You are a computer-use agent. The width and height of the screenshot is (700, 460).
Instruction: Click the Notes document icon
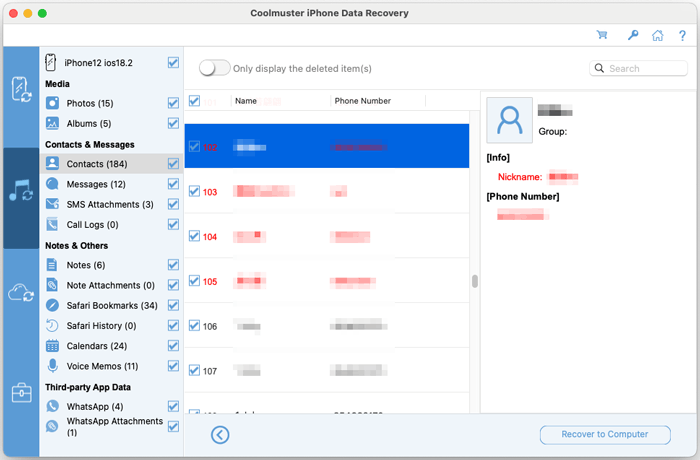point(52,265)
